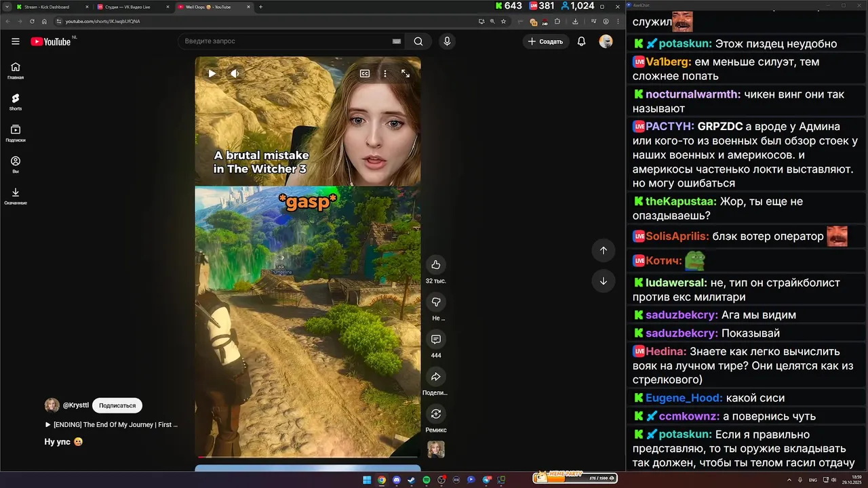The image size is (868, 488).
Task: Click the search magnifier button
Action: [418, 41]
